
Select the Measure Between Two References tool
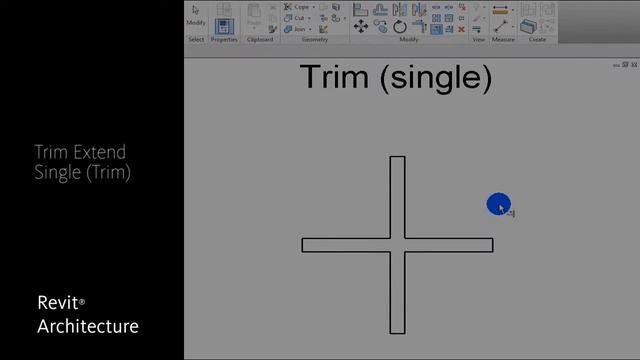coord(500,27)
